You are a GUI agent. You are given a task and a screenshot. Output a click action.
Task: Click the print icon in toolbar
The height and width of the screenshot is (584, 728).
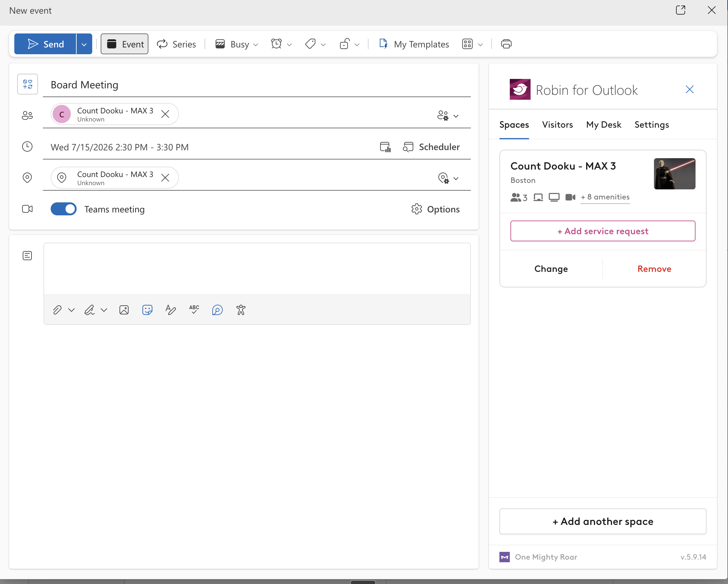coord(506,44)
